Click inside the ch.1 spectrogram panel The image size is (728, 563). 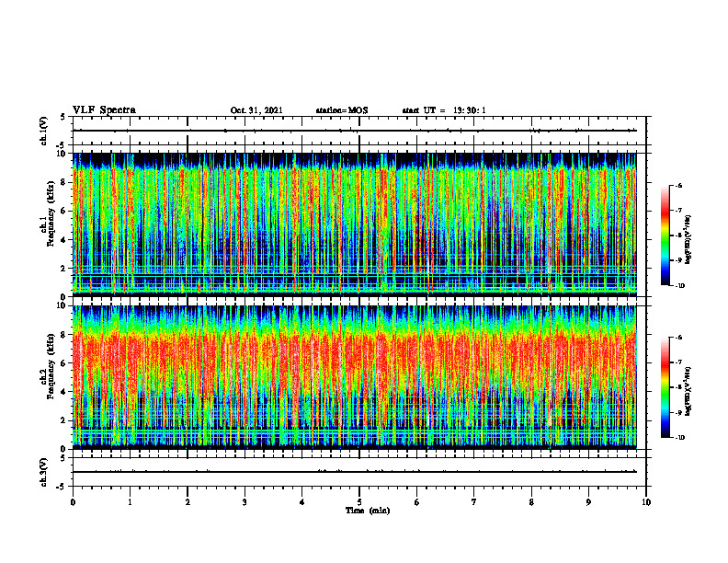355,224
